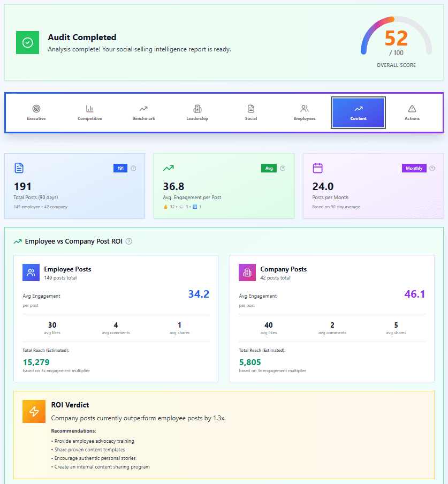The image size is (448, 484).
Task: Click the green Audit Completed checkmark icon
Action: [27, 43]
